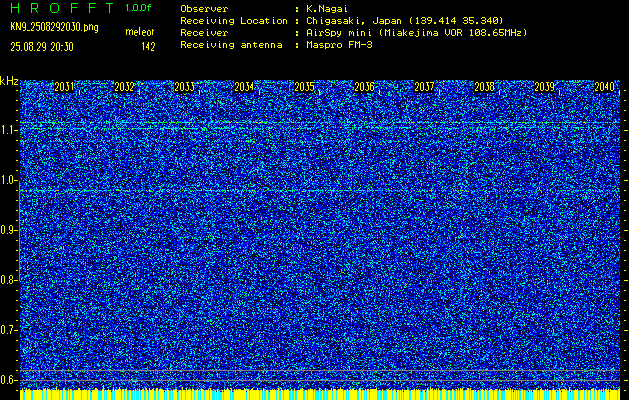Screen dimensions: 629x400
Task: Click the Receiving Location label
Action: [234, 21]
